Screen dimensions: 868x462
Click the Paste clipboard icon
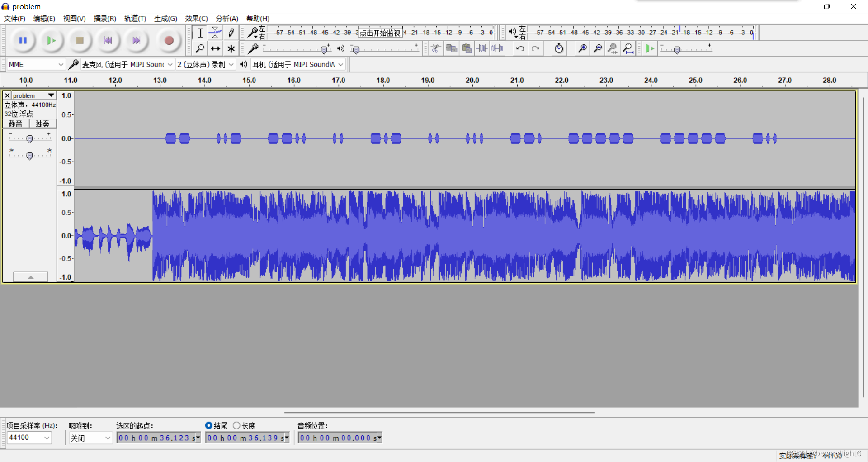pyautogui.click(x=467, y=48)
